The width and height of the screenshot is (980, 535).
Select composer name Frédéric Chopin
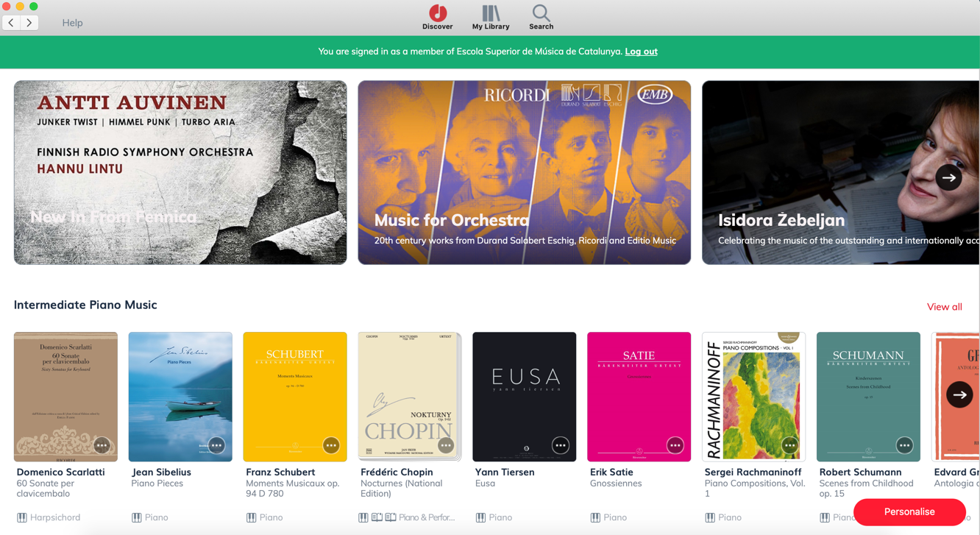point(397,472)
